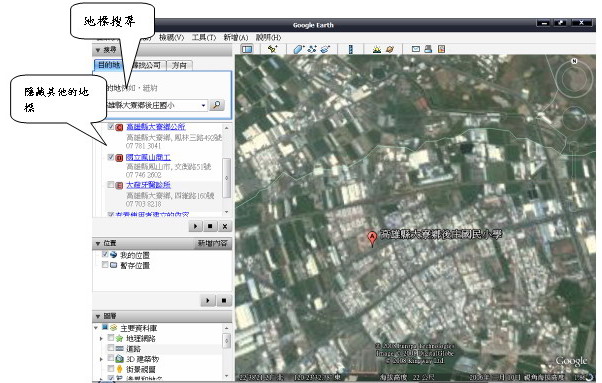Image resolution: width=602 pixels, height=383 pixels.
Task: Click red marker A on the map
Action: pyautogui.click(x=372, y=238)
